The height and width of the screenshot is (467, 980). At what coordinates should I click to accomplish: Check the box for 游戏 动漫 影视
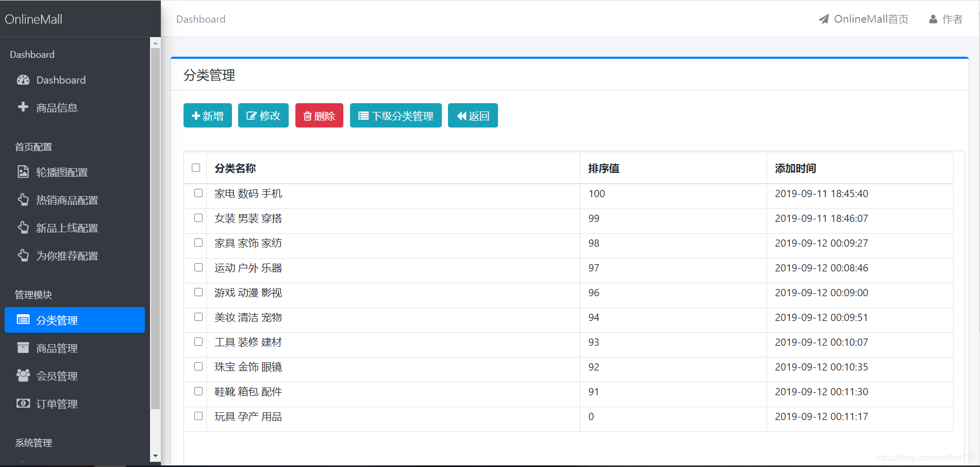[x=198, y=292]
